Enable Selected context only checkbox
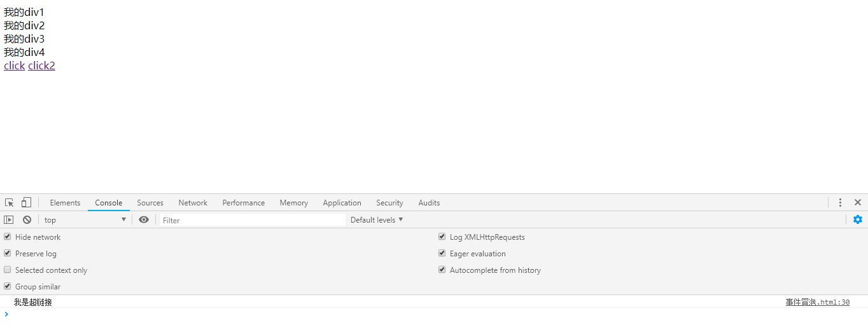The width and height of the screenshot is (868, 332). 8,270
